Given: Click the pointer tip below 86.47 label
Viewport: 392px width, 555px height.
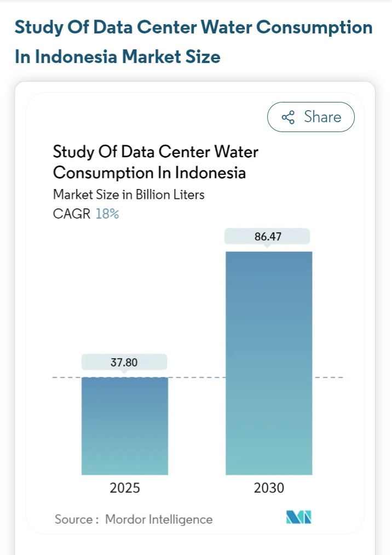Looking at the screenshot, I should click(x=268, y=247).
